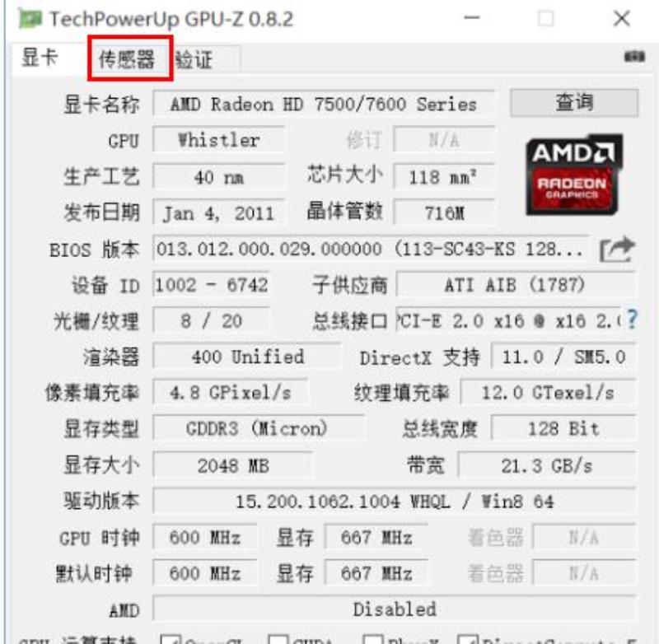Click the BIOS export arrow icon

tap(616, 250)
